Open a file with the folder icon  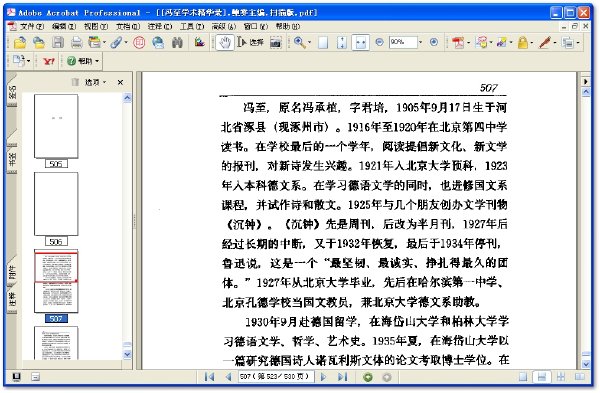(20, 42)
